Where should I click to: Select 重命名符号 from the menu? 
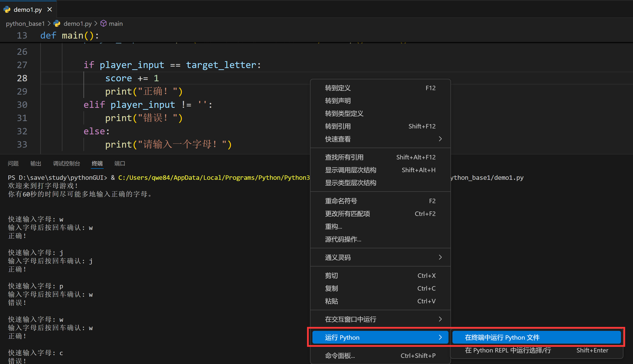341,201
